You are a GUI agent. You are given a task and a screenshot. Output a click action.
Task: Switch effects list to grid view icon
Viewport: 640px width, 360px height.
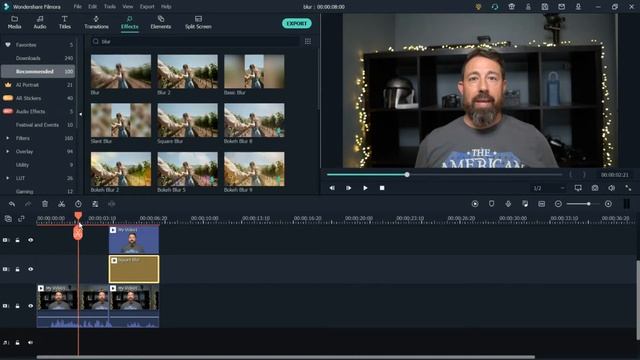[x=308, y=41]
